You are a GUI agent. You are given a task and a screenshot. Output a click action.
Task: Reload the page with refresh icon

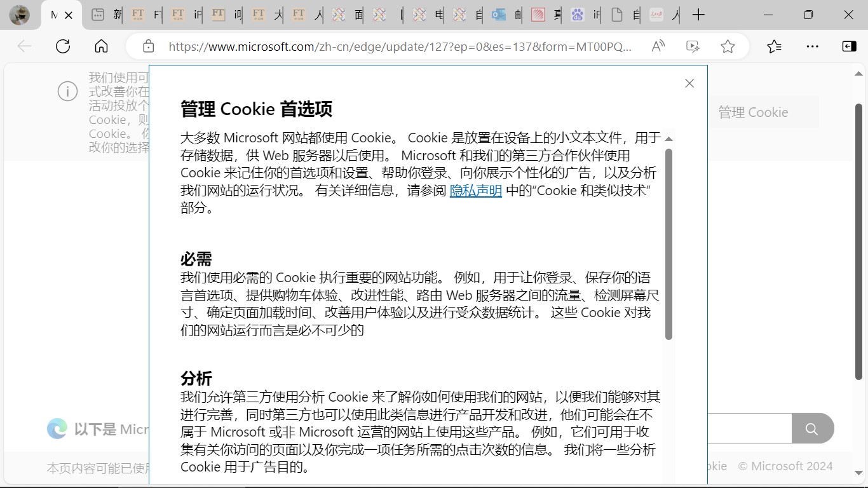coord(63,46)
